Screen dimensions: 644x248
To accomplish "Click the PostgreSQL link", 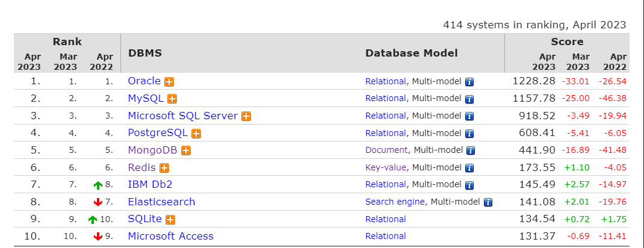I will [x=158, y=133].
